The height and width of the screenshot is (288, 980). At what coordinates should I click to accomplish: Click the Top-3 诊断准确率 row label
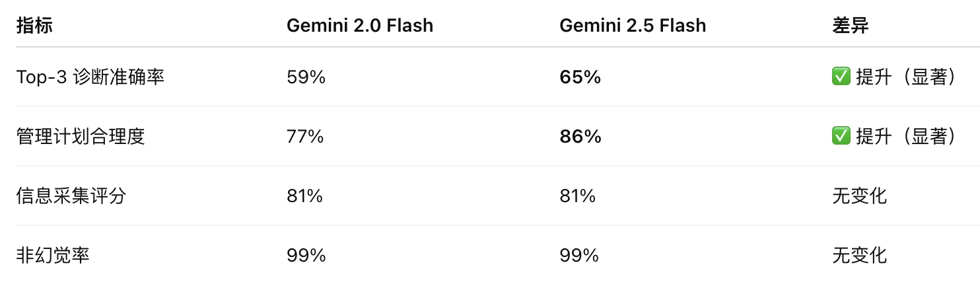tap(90, 77)
